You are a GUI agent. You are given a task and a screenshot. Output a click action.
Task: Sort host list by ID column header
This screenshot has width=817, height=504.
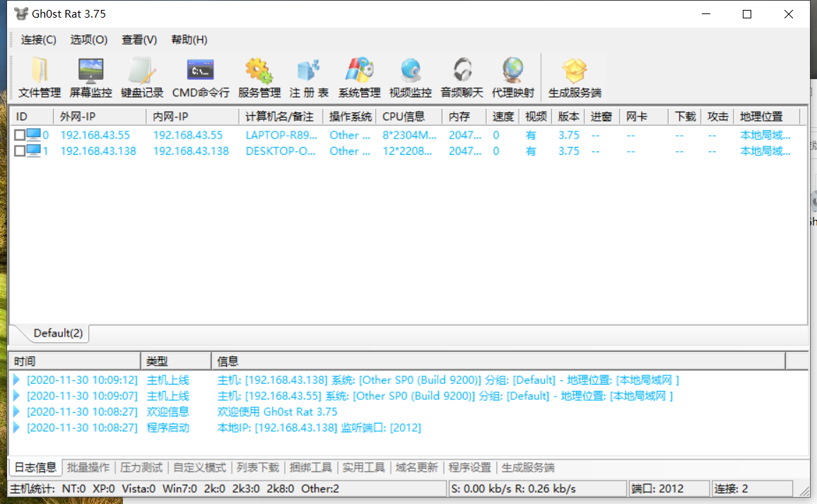(x=32, y=117)
